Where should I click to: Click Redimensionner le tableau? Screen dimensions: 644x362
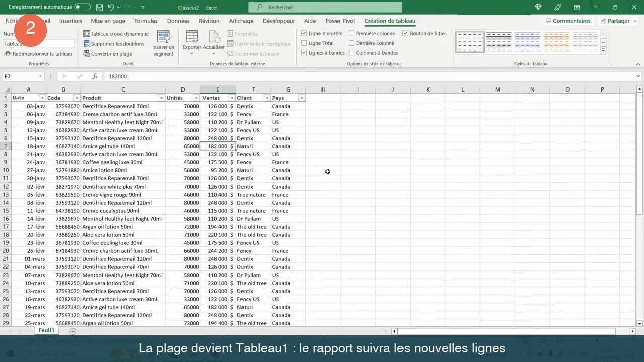pyautogui.click(x=38, y=54)
